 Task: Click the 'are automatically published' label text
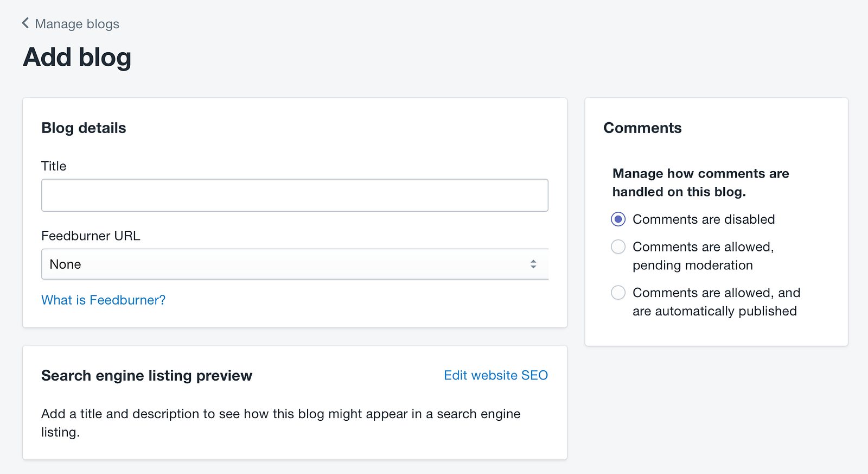tap(714, 311)
